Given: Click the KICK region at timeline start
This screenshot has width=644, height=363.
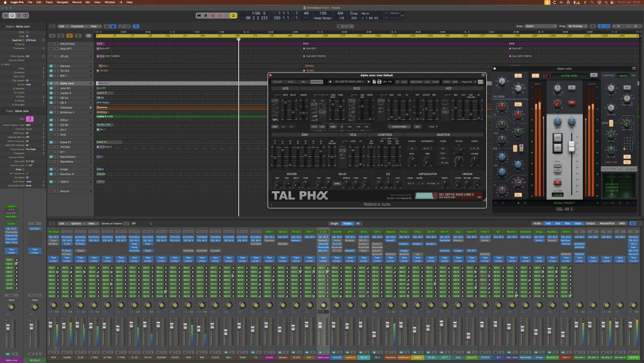Looking at the screenshot, I should point(100,44).
